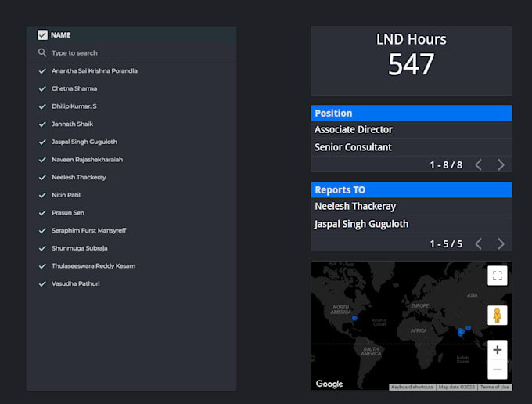This screenshot has width=532, height=404.
Task: Uncheck Seraphim Furst Mansyreff
Action: point(42,230)
